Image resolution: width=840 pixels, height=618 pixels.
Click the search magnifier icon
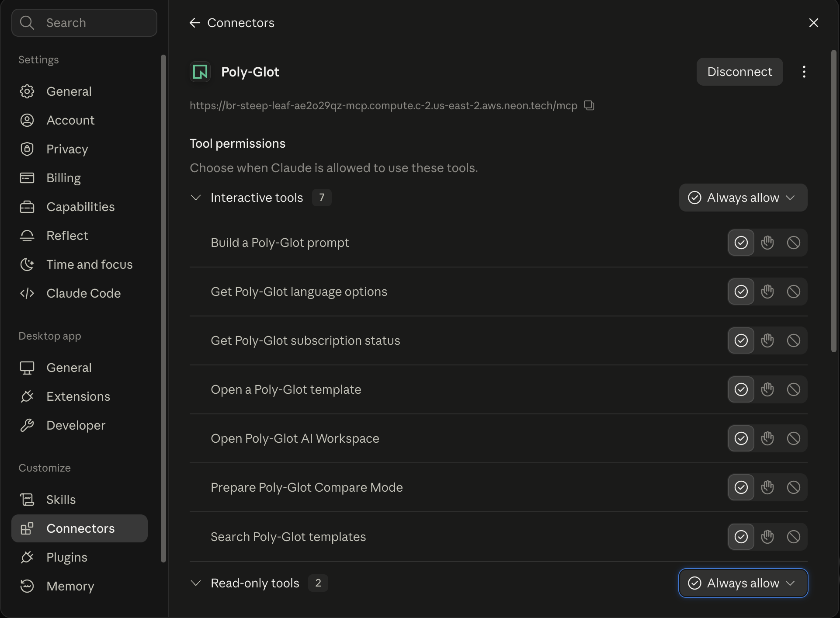(27, 23)
